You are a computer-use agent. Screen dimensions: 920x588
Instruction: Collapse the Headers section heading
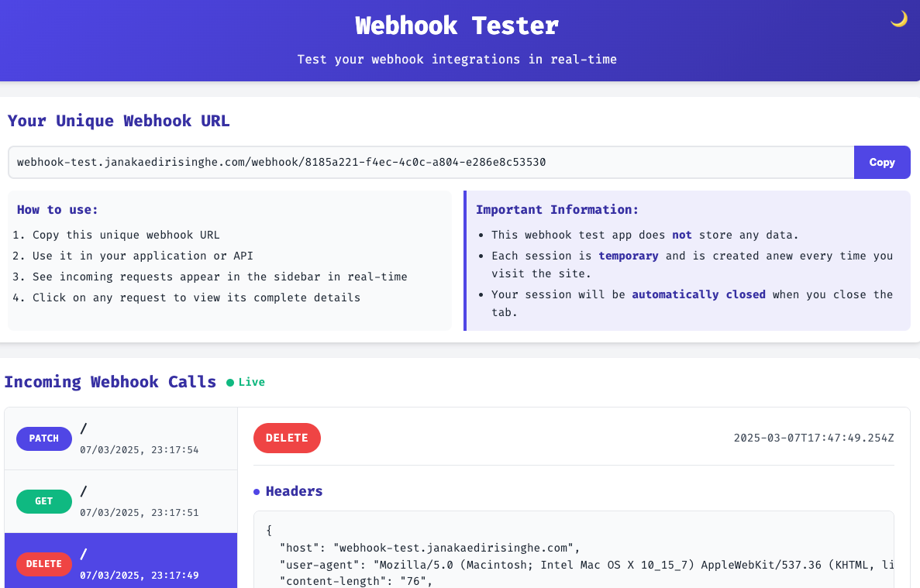coord(294,491)
